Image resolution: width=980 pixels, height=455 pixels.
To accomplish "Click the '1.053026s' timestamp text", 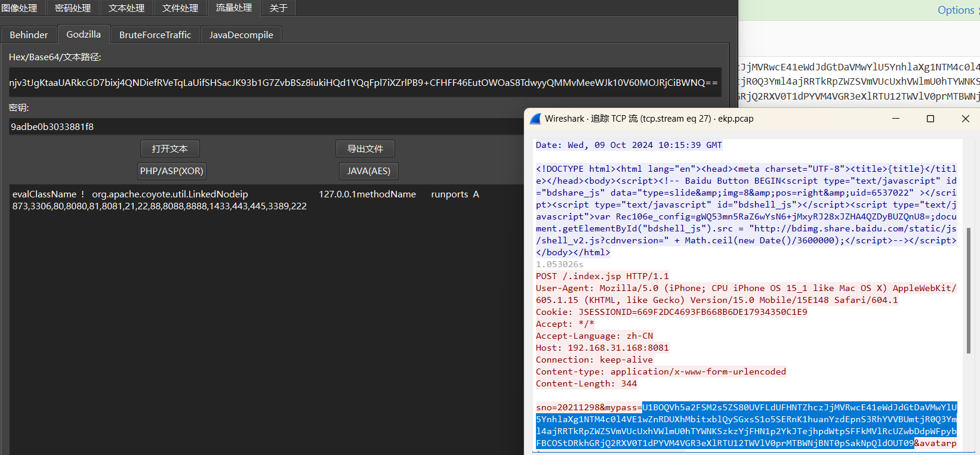I will pyautogui.click(x=559, y=264).
